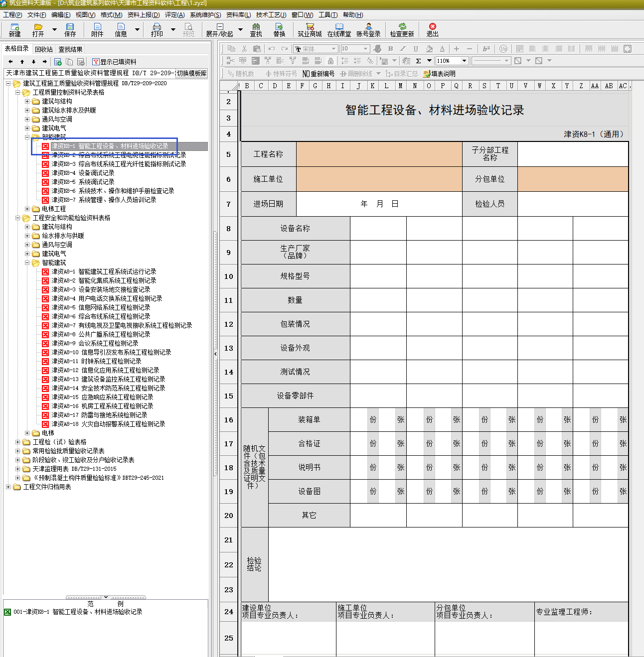Open the dropdown arrow next to 信息
This screenshot has height=657, width=644.
point(137,30)
